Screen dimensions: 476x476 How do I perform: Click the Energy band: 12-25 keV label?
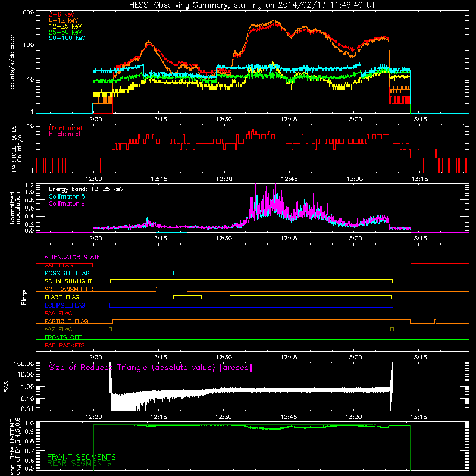[86, 189]
